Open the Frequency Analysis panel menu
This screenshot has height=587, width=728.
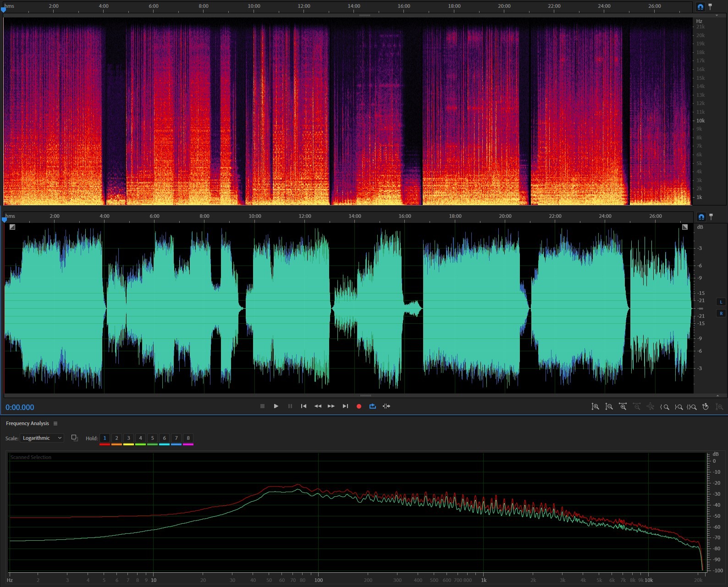(x=55, y=424)
